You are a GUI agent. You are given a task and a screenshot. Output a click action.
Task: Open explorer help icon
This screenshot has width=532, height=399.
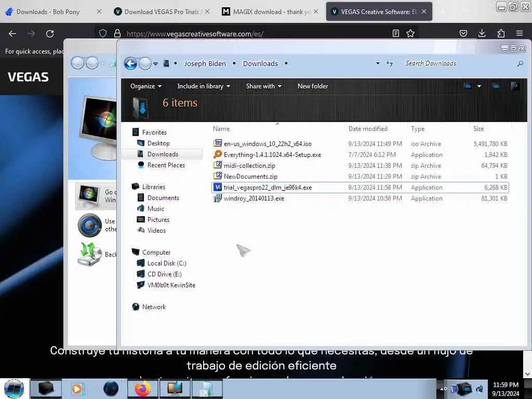pyautogui.click(x=515, y=86)
